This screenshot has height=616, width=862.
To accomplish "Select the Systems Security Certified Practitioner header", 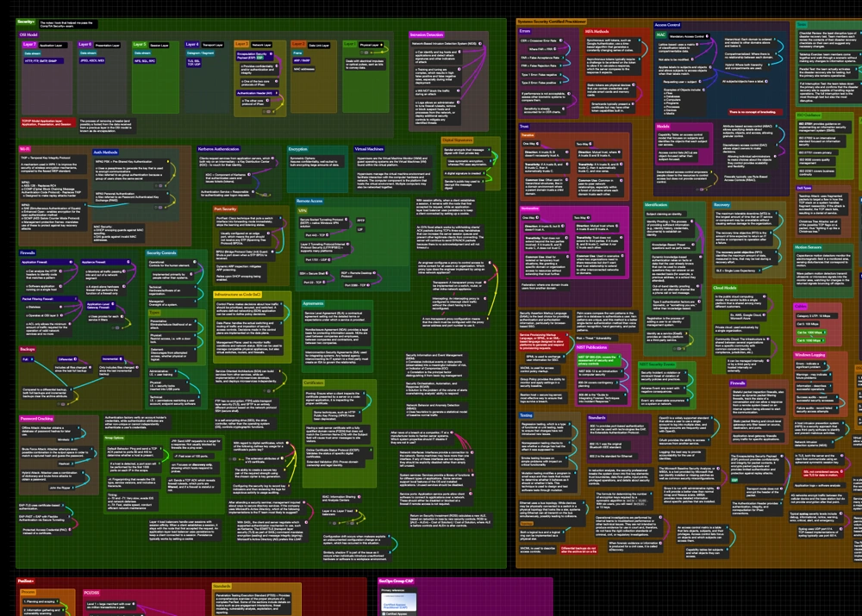I will 553,21.
